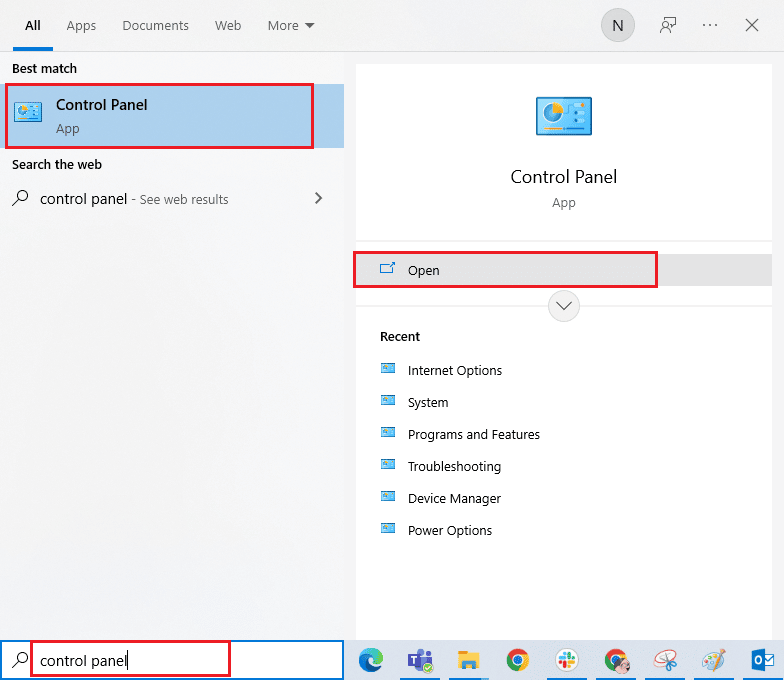Click the feedback person icon at top
784x680 pixels.
click(668, 25)
